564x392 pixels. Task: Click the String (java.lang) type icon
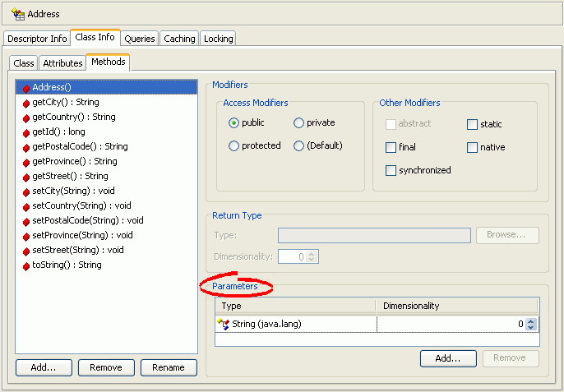[224, 324]
